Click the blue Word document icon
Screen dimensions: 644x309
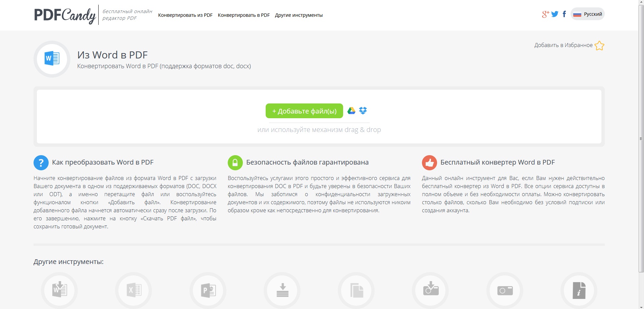click(52, 59)
